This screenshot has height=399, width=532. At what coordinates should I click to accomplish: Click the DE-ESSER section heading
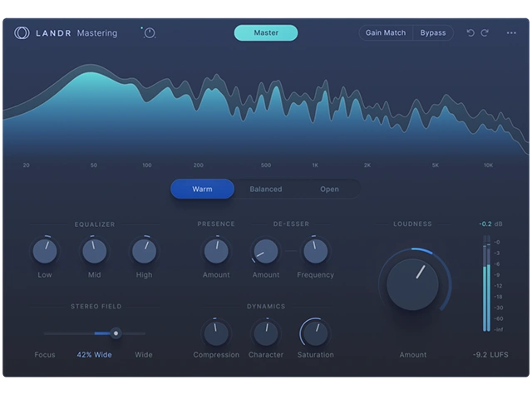coord(291,224)
